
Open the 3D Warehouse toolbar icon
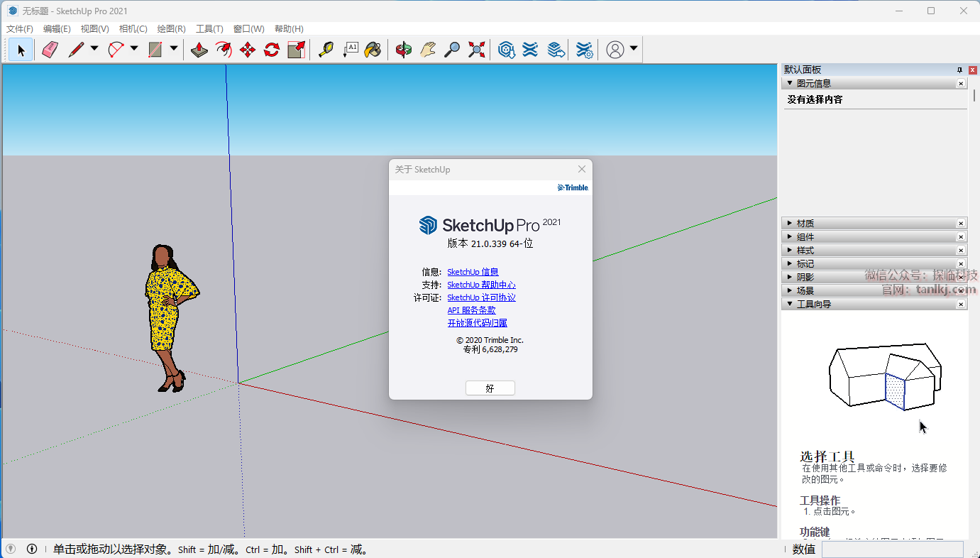506,50
